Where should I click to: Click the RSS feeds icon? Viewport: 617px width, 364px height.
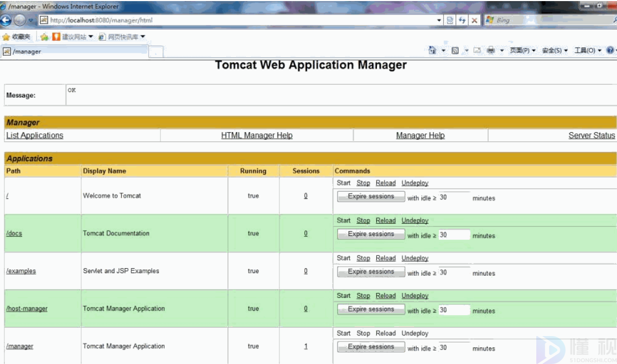pyautogui.click(x=455, y=51)
